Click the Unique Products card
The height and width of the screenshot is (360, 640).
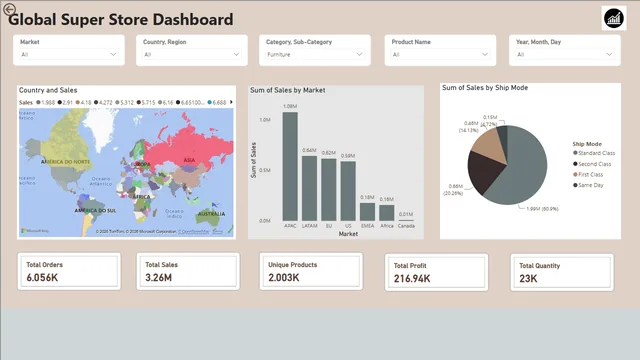[x=311, y=271]
